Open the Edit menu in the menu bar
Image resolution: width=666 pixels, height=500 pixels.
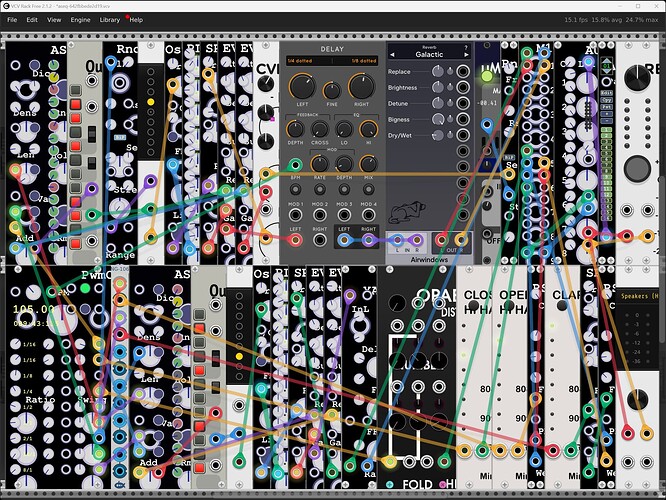32,20
